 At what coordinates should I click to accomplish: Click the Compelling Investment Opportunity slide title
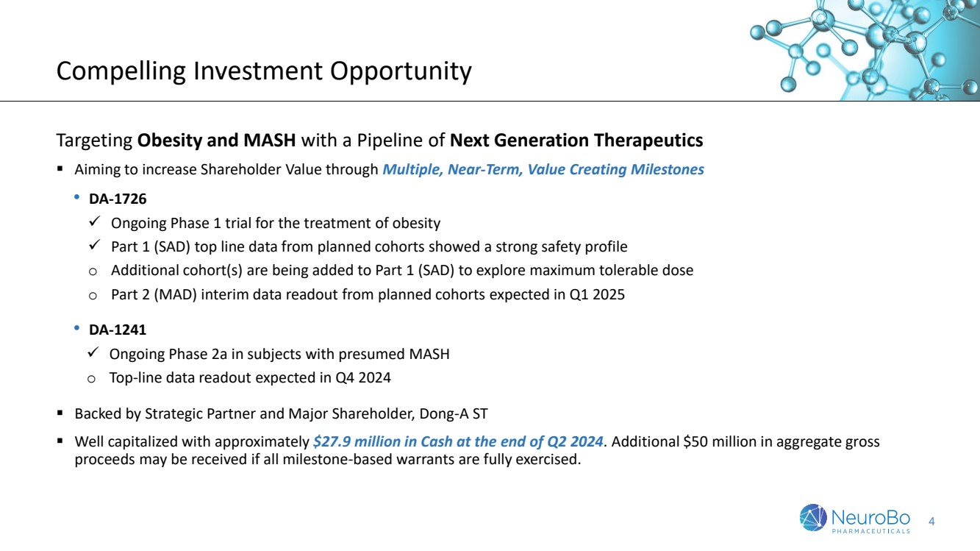[x=264, y=71]
